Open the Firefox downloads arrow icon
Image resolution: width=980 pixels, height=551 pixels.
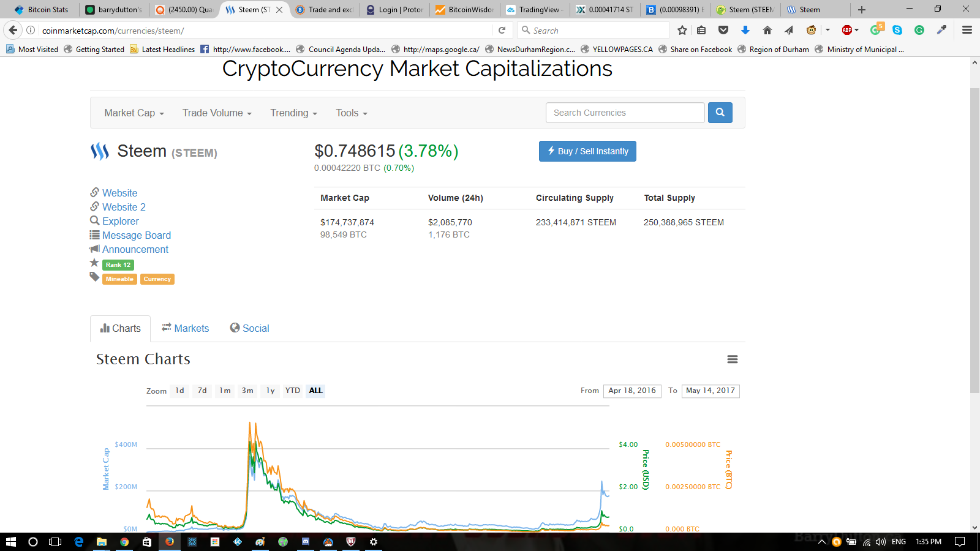(745, 30)
